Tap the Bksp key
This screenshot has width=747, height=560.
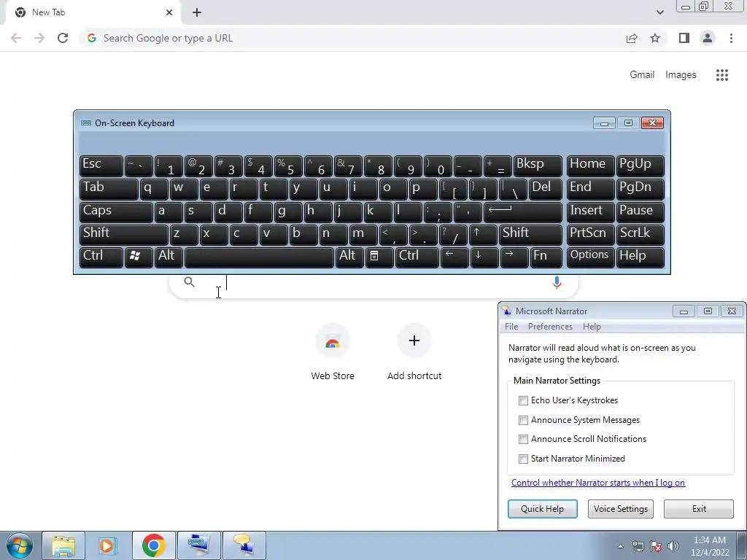tap(538, 166)
